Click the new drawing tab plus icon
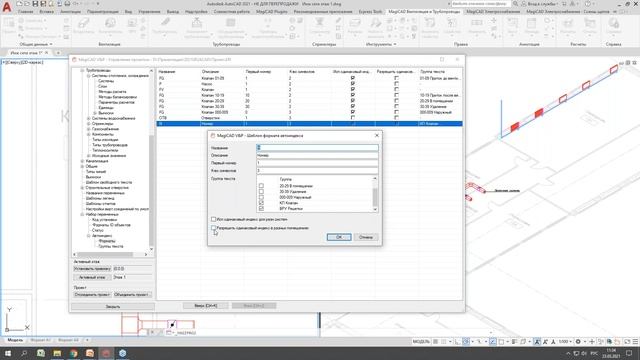 pyautogui.click(x=58, y=53)
